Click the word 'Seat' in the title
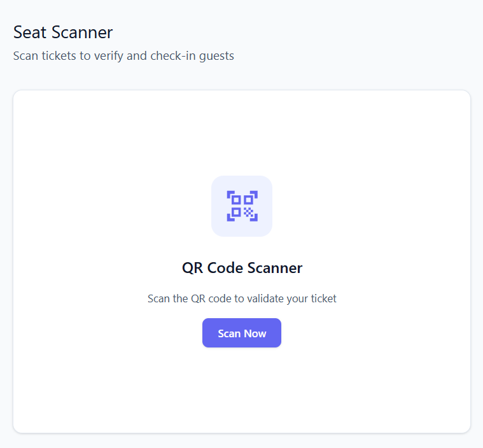483x448 pixels. (29, 32)
